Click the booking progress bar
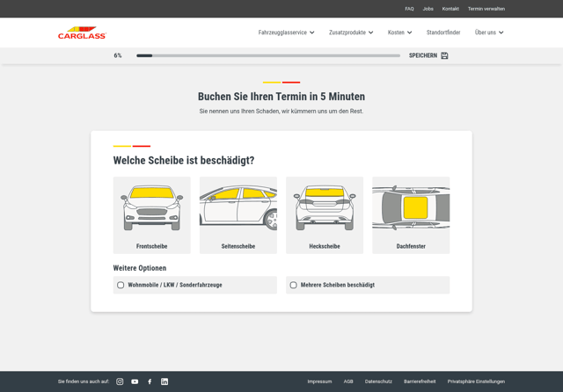563x392 pixels. (268, 55)
